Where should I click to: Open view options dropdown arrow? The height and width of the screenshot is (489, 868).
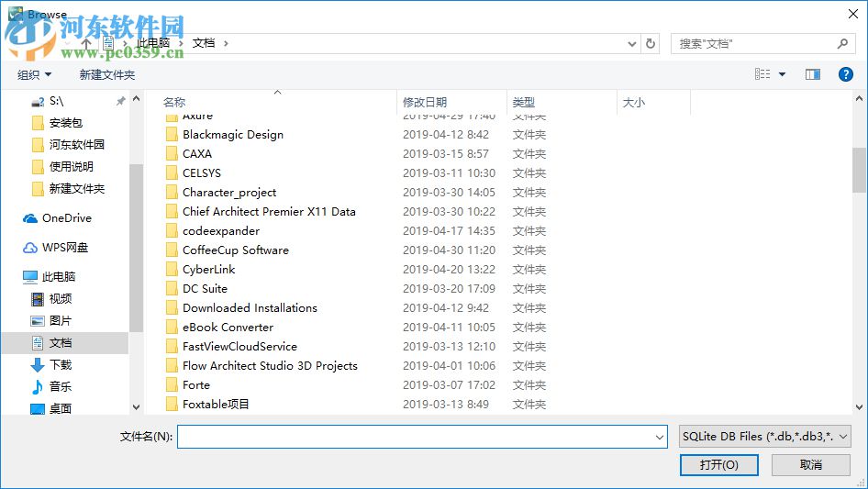pos(782,74)
